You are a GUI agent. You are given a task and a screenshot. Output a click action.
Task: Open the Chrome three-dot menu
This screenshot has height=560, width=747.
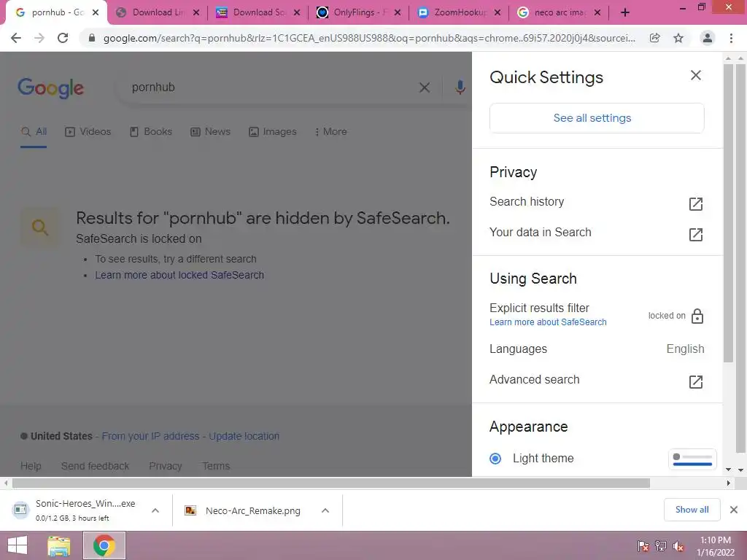pos(731,38)
